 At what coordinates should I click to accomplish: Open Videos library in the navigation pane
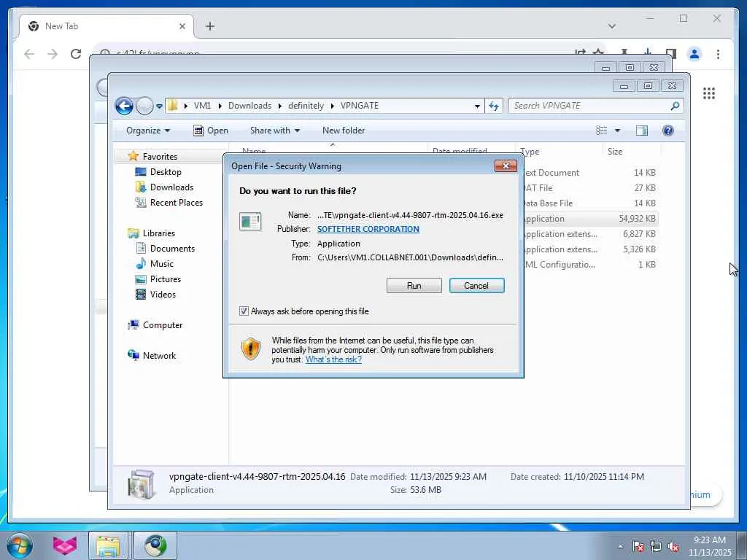click(163, 295)
